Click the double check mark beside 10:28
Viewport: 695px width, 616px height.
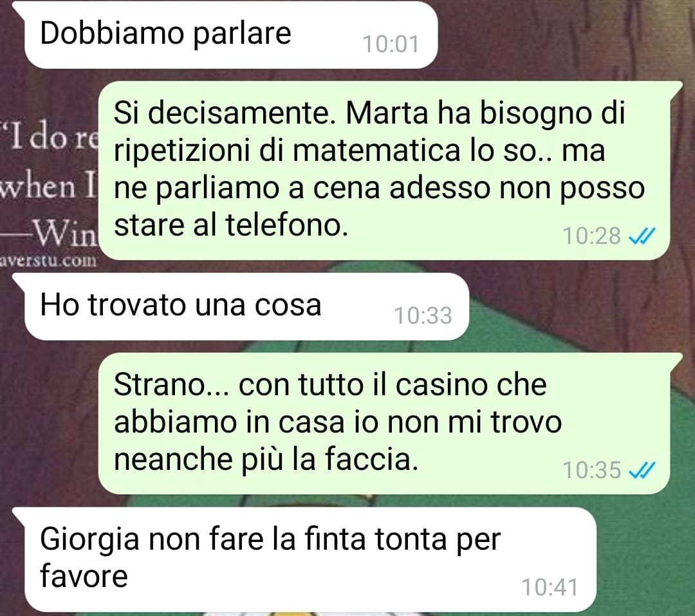pyautogui.click(x=642, y=236)
